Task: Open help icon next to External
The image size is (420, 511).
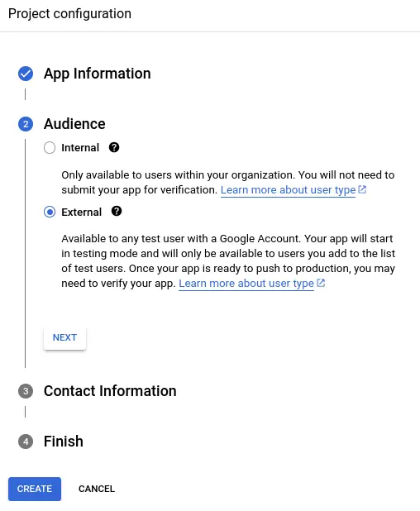Action: coord(117,211)
